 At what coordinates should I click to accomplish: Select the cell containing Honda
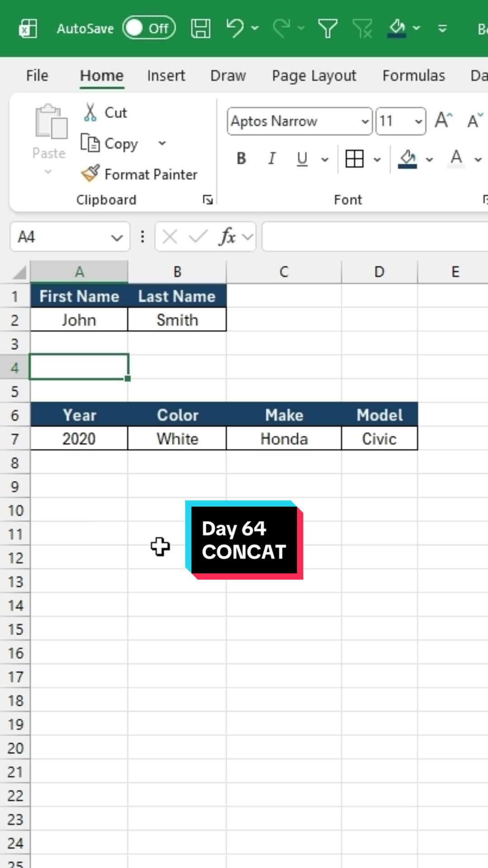pos(284,439)
